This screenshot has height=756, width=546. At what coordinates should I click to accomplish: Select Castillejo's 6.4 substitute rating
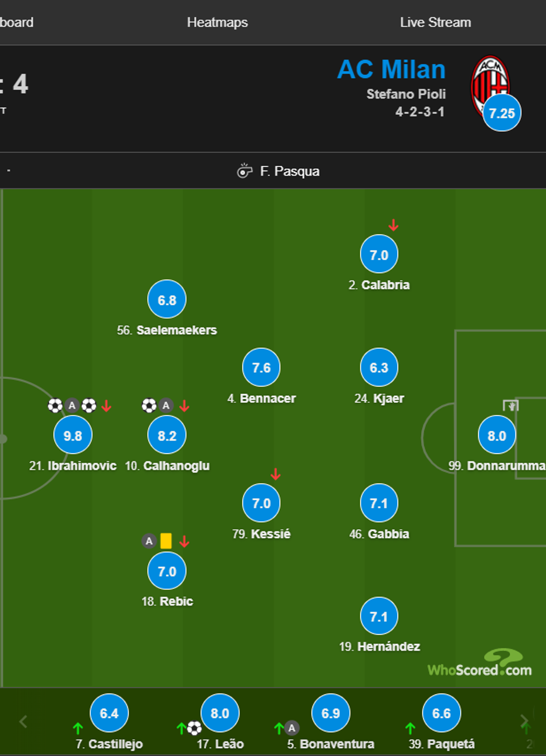109,713
